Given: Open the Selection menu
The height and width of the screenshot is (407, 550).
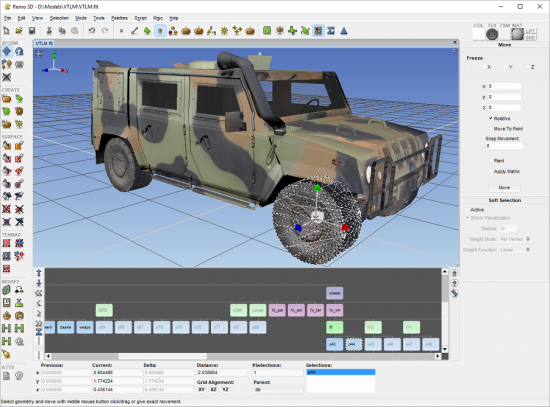Looking at the screenshot, I should pos(59,18).
